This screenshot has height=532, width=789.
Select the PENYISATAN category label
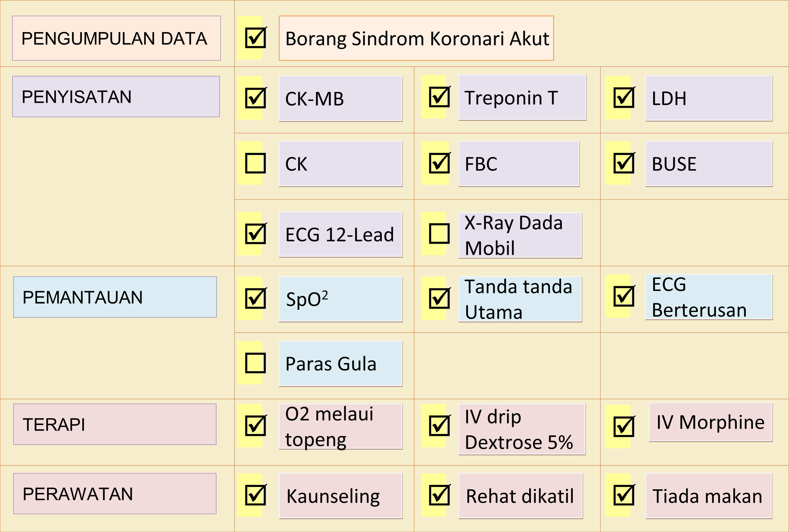tap(116, 97)
